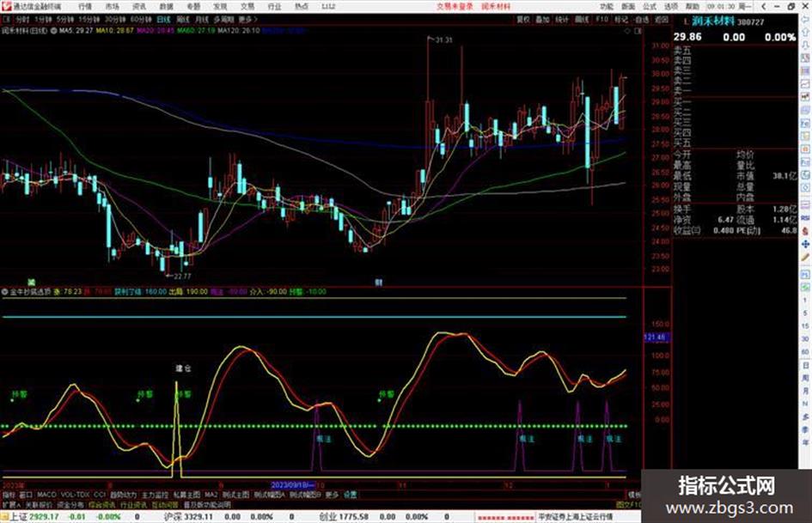Select 周线 weekly period

[x=183, y=20]
